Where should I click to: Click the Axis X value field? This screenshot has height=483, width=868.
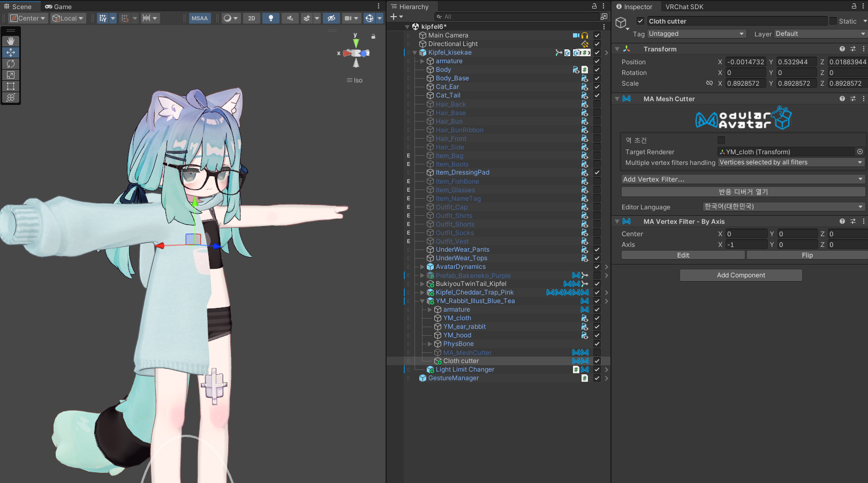coord(746,245)
